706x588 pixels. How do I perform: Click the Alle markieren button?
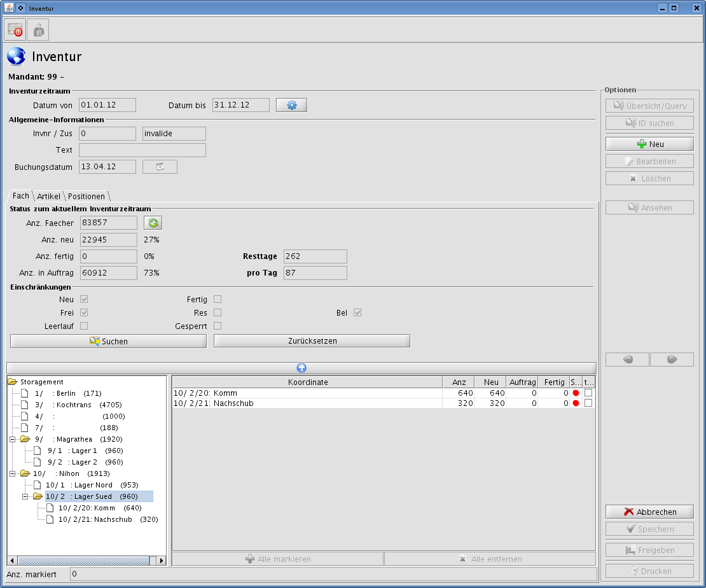click(x=278, y=559)
